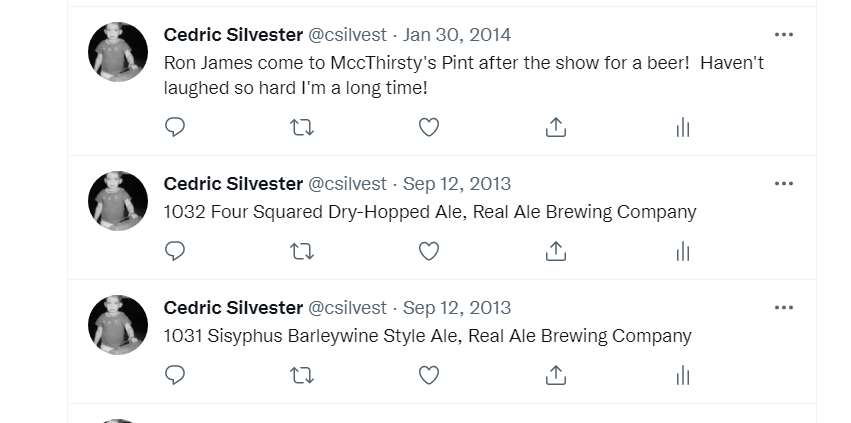This screenshot has width=851, height=423.
Task: Click @csilvest handle on Sisyphus Barleywine tweet
Action: 347,308
